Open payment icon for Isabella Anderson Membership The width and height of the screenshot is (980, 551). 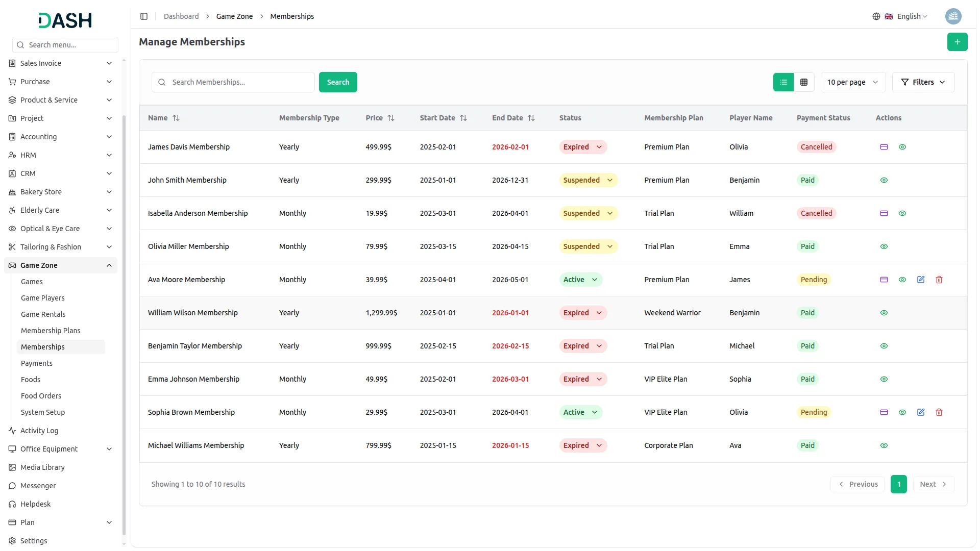point(884,213)
